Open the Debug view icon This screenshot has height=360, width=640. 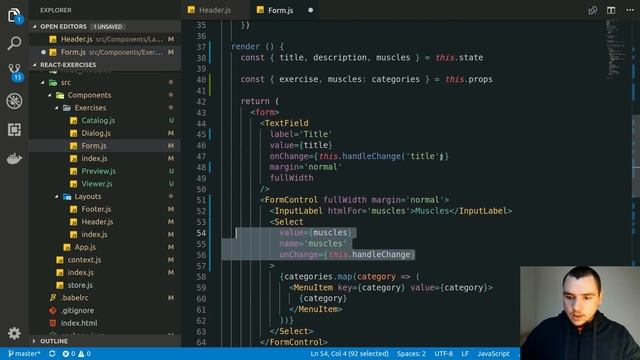coord(14,101)
